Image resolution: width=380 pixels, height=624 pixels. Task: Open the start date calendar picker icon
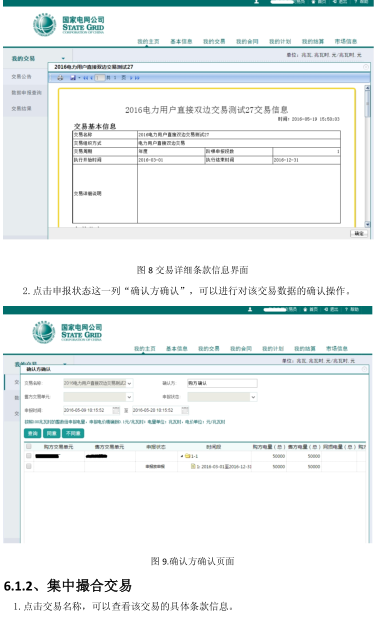(116, 410)
